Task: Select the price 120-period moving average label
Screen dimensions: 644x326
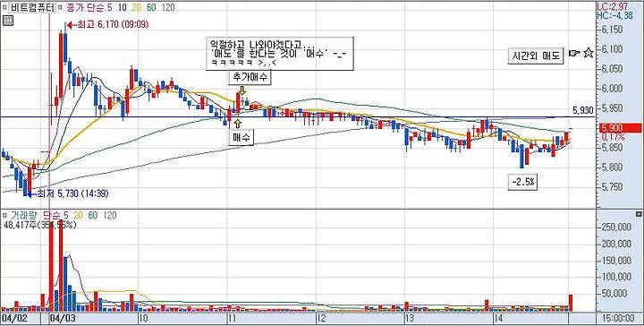Action: point(168,7)
